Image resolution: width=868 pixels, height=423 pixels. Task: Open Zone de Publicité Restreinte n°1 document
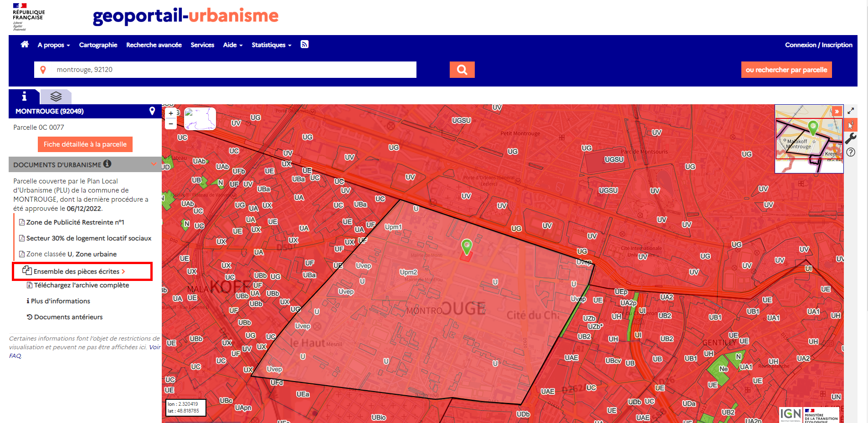point(72,222)
